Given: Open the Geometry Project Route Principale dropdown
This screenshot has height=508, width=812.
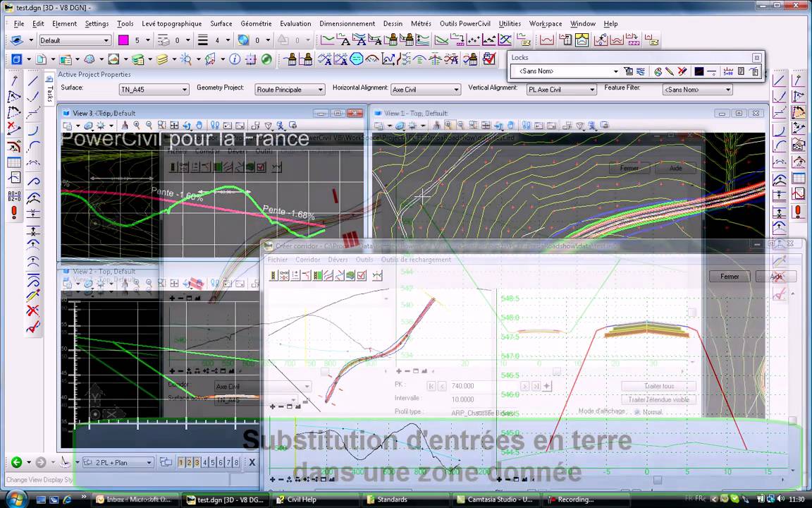Looking at the screenshot, I should (290, 90).
